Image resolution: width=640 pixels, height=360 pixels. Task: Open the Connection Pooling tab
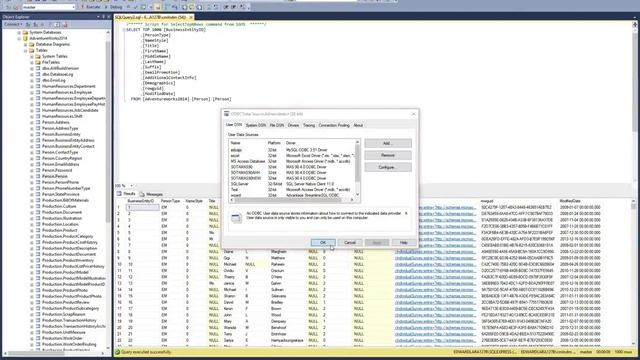334,125
